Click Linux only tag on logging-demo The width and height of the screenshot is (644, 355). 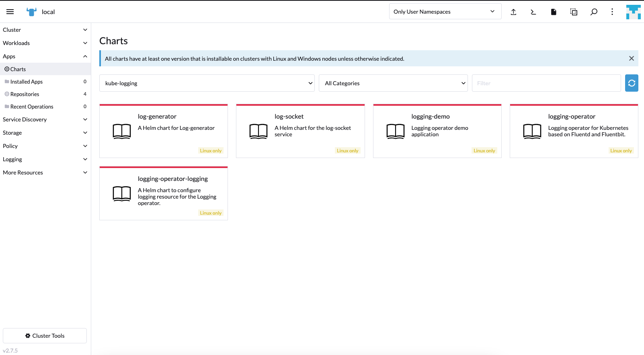[484, 151]
